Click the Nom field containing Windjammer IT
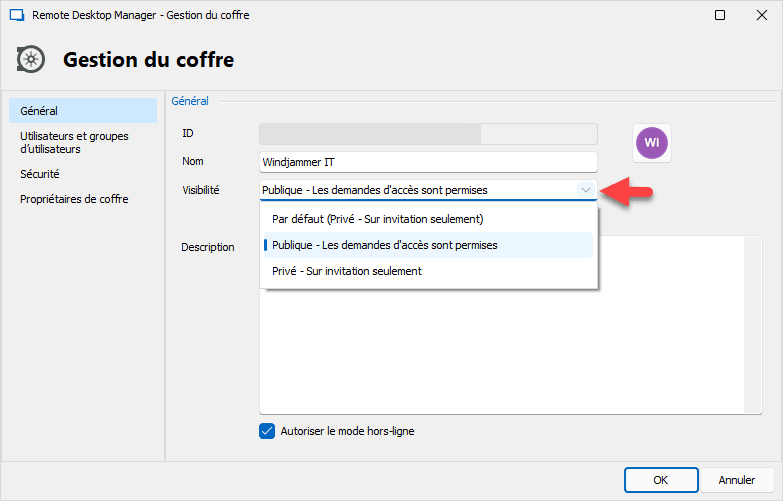Viewport: 783px width, 501px height. point(427,162)
